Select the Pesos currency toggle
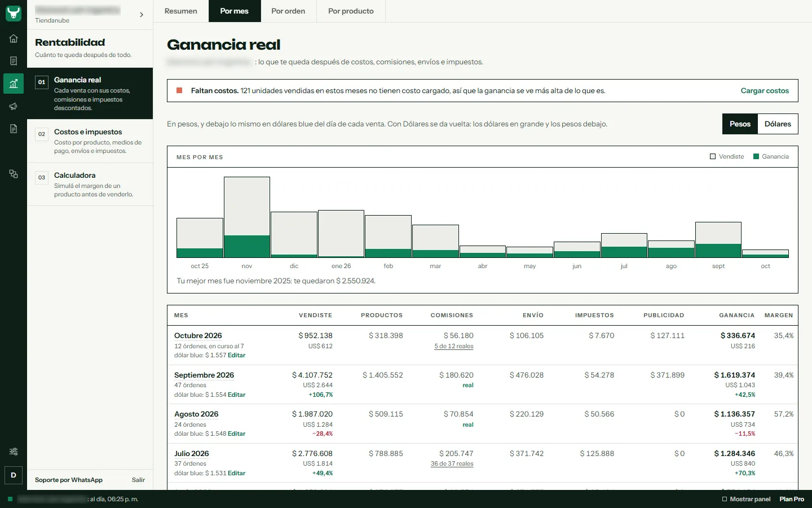 [740, 124]
